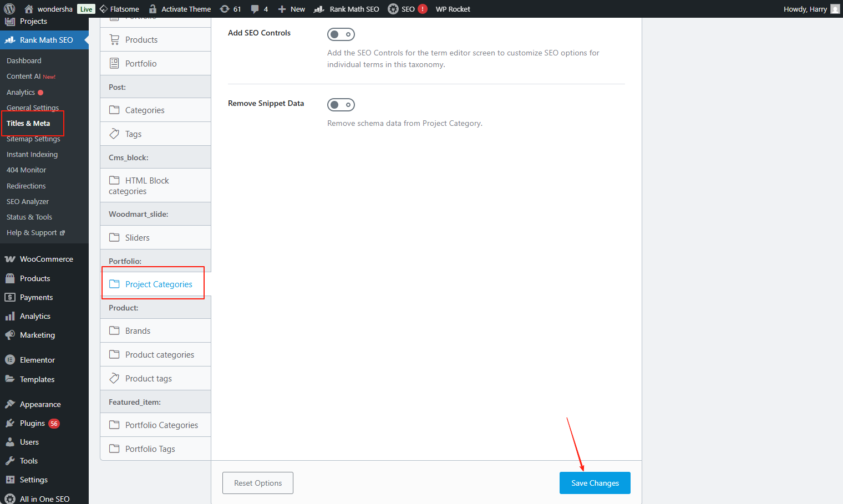This screenshot has height=504, width=843.
Task: Open WP Rocket admin bar menu
Action: (x=453, y=9)
